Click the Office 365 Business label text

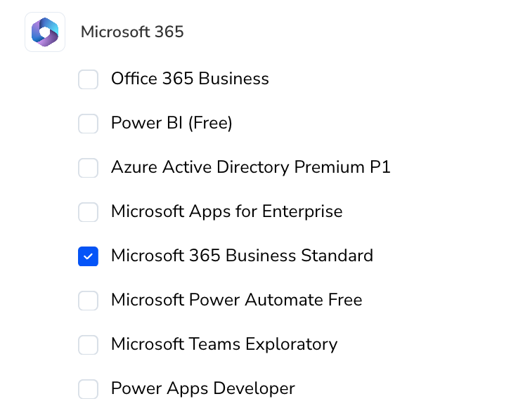click(x=190, y=79)
